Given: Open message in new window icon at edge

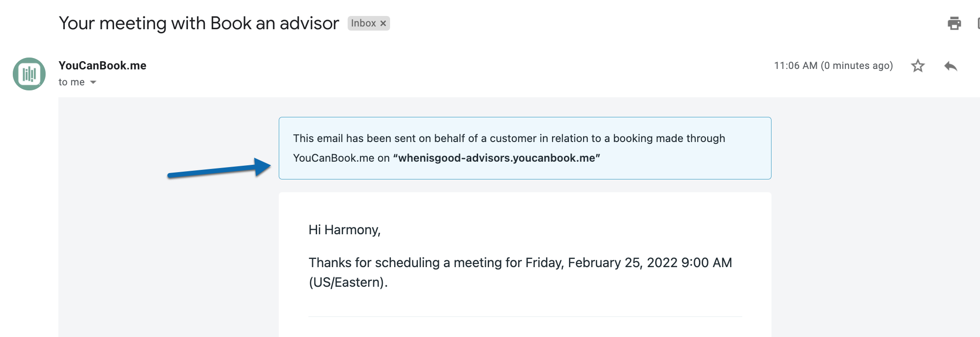Looking at the screenshot, I should click(x=978, y=23).
